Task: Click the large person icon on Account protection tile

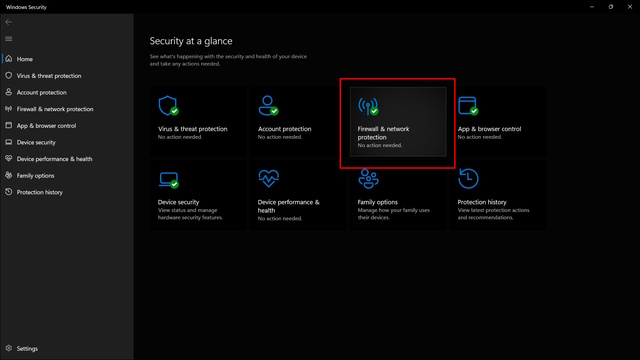Action: 268,106
